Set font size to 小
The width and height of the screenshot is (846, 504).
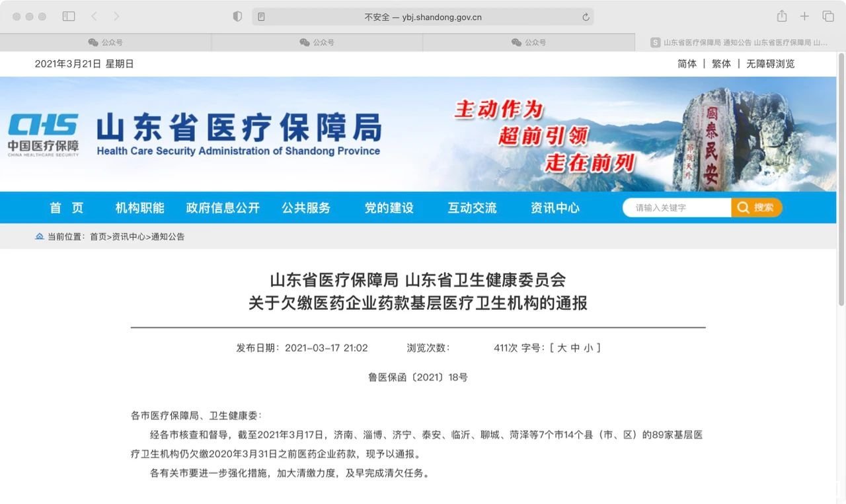[x=588, y=348]
